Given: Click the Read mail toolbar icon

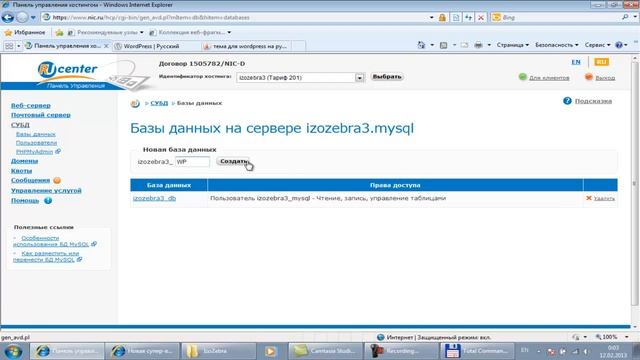Looking at the screenshot, I should (x=464, y=45).
